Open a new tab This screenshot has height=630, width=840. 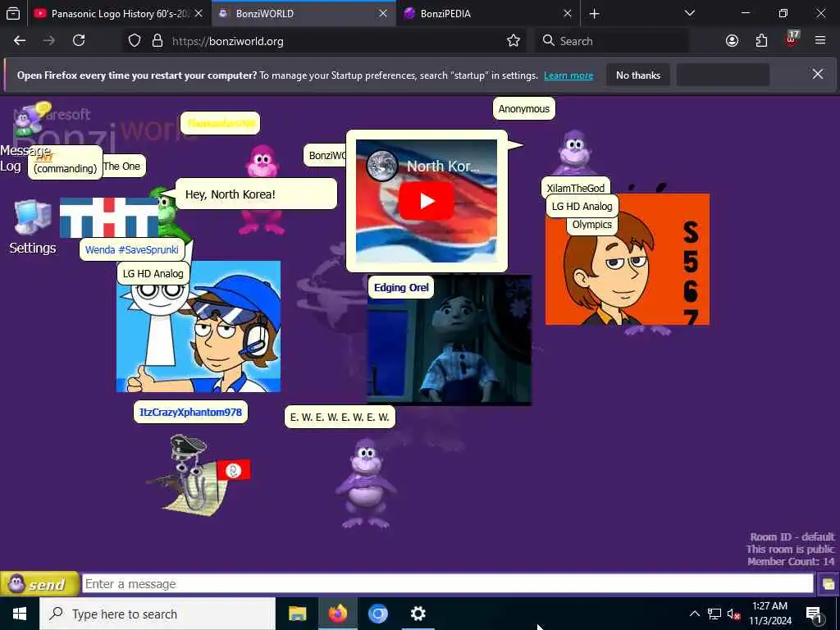tap(594, 14)
